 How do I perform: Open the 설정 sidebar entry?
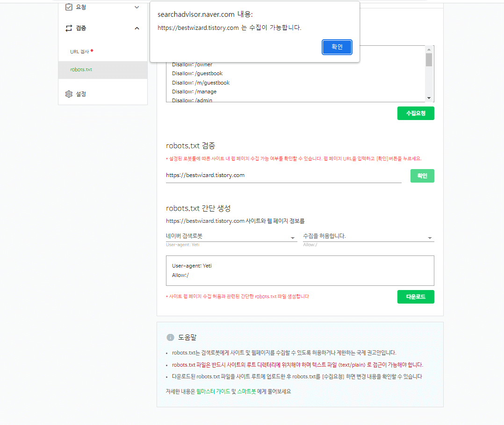click(x=81, y=93)
